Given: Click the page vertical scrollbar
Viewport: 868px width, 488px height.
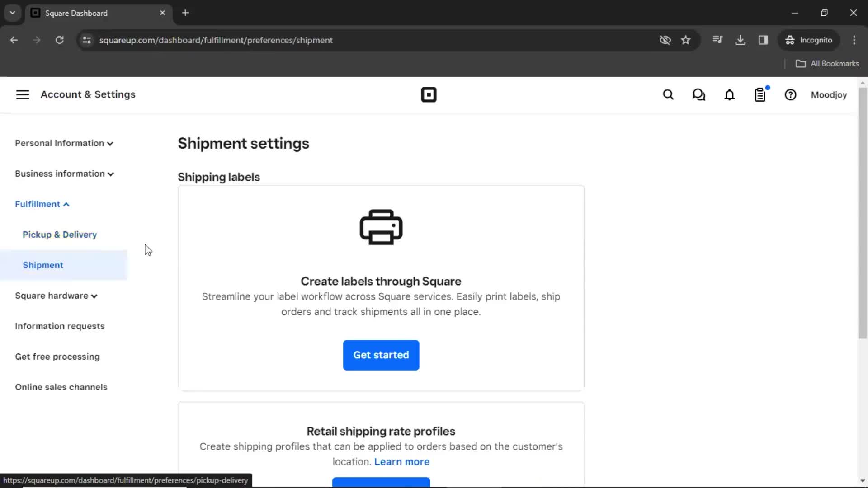Looking at the screenshot, I should [863, 212].
